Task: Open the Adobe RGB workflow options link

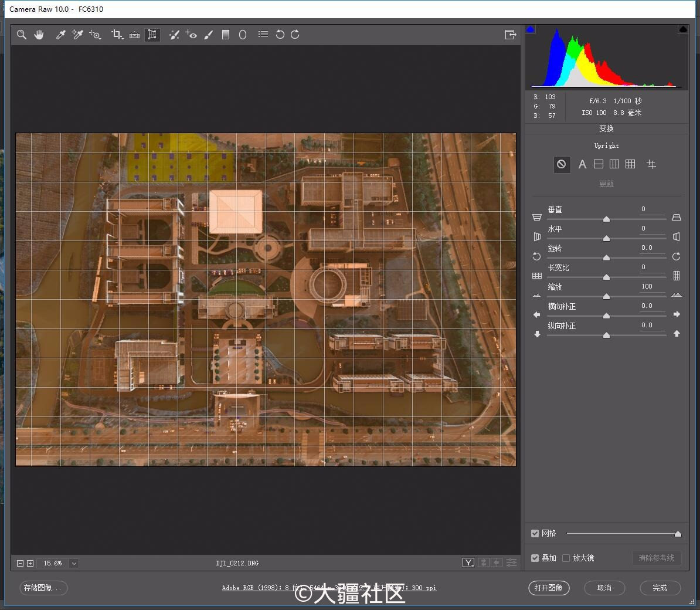Action: point(329,588)
